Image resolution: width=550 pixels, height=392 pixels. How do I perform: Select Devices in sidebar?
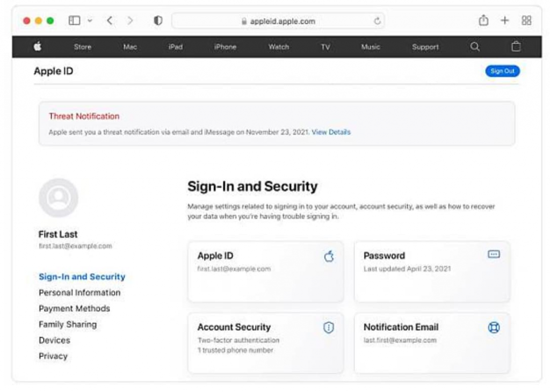click(54, 340)
